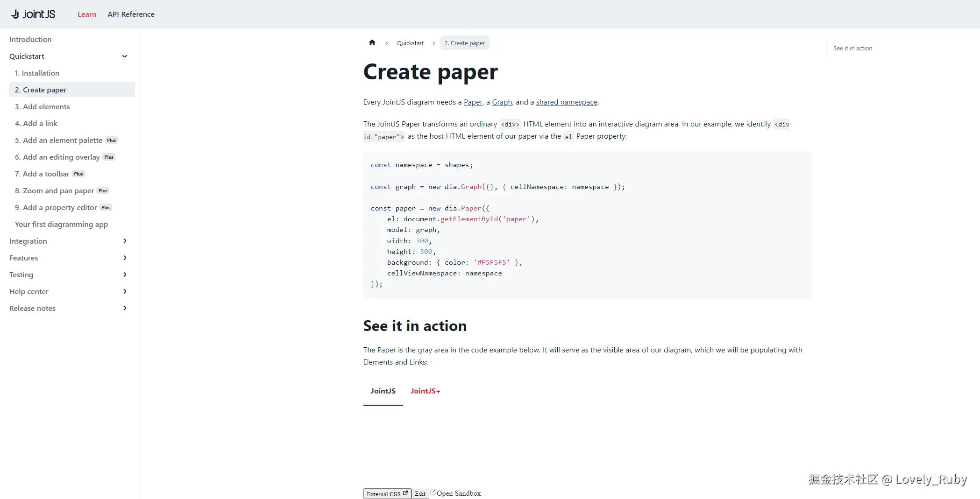The height and width of the screenshot is (499, 980).
Task: Click the Edit sandbox button
Action: pos(420,493)
